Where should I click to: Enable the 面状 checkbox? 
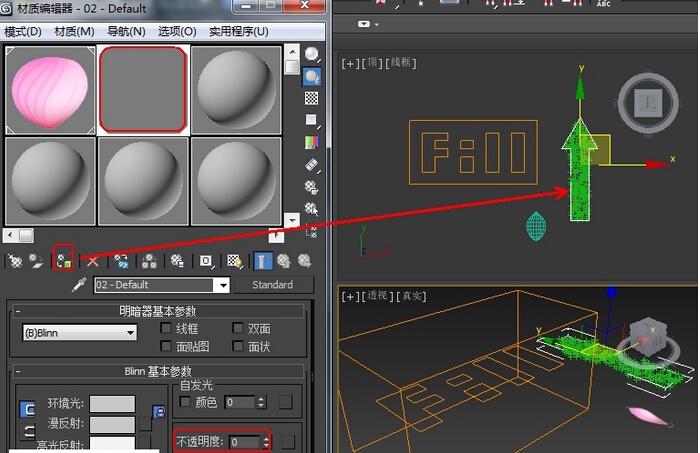click(238, 346)
